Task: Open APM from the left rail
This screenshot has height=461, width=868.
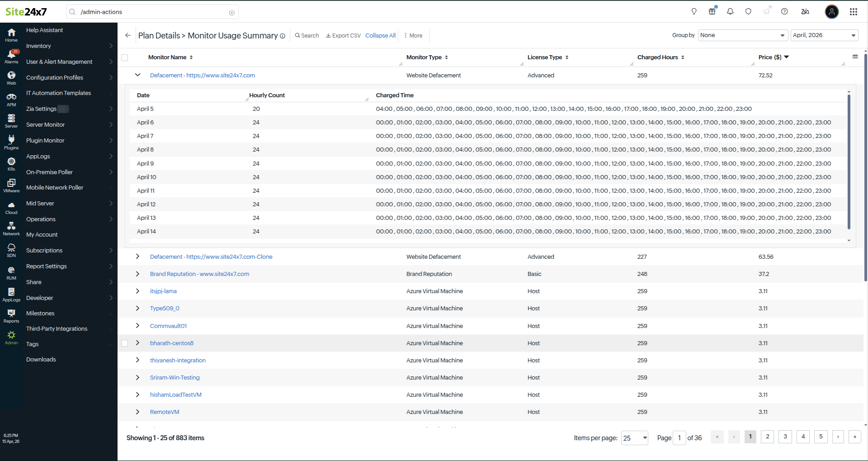Action: tap(11, 100)
